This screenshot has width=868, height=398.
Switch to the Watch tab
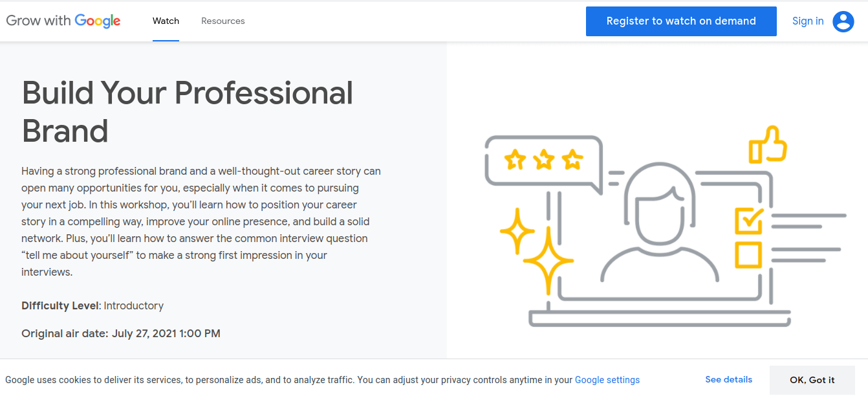[x=166, y=21]
